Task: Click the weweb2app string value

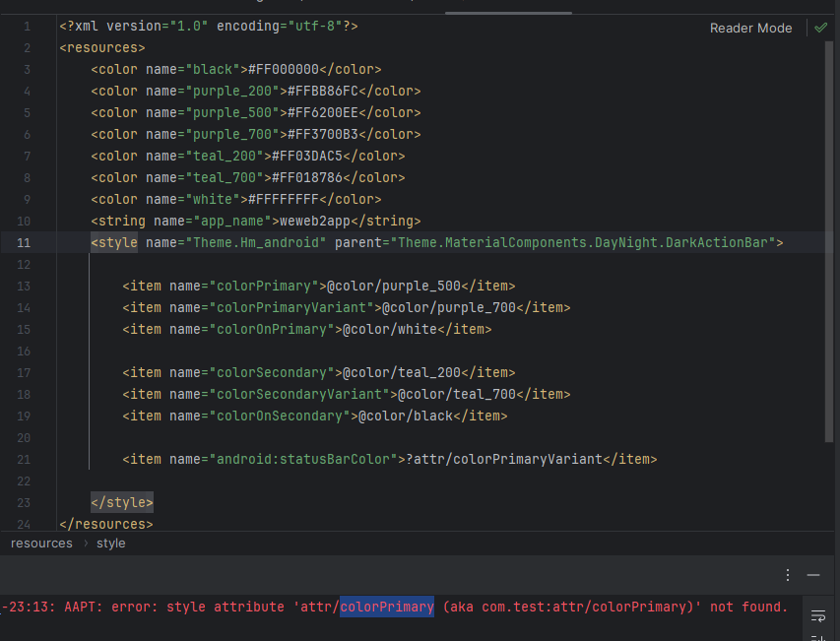Action: (x=319, y=221)
